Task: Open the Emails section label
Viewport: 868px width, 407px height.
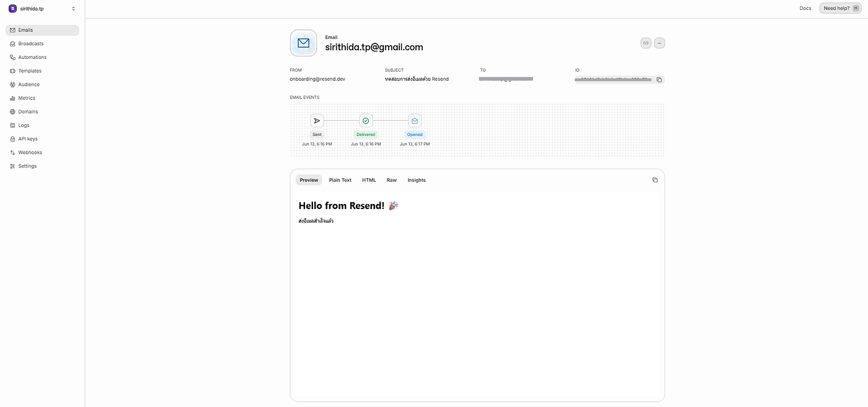Action: click(x=25, y=30)
